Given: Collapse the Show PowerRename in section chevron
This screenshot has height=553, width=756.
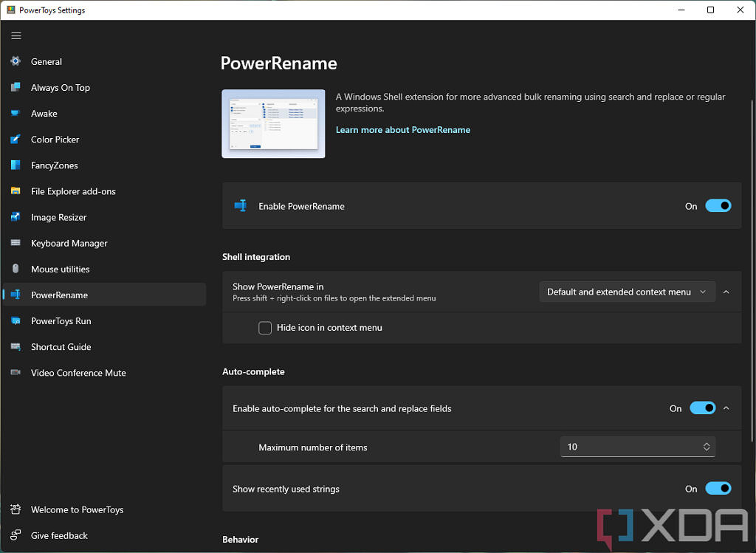Looking at the screenshot, I should click(726, 292).
